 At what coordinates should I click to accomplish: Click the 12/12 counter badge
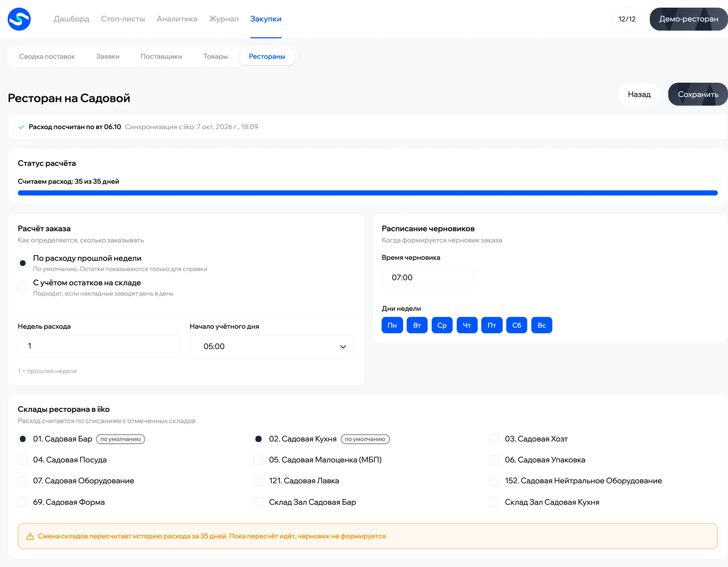click(x=627, y=19)
